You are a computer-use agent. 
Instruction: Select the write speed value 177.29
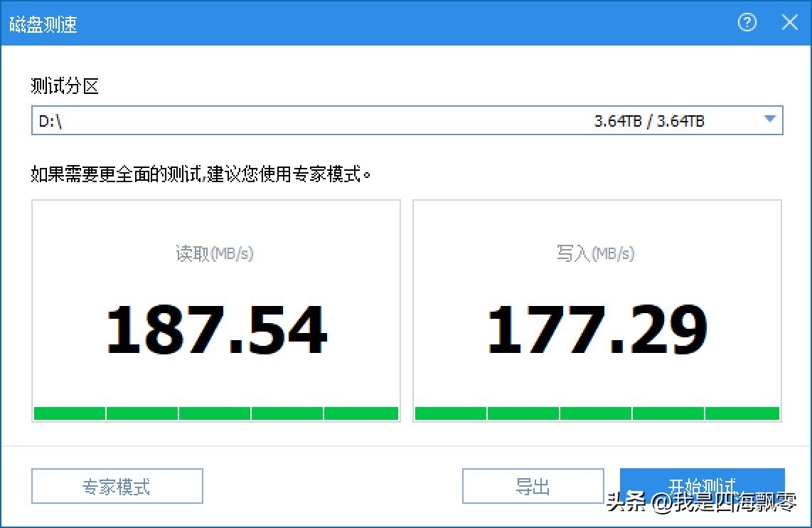(597, 327)
